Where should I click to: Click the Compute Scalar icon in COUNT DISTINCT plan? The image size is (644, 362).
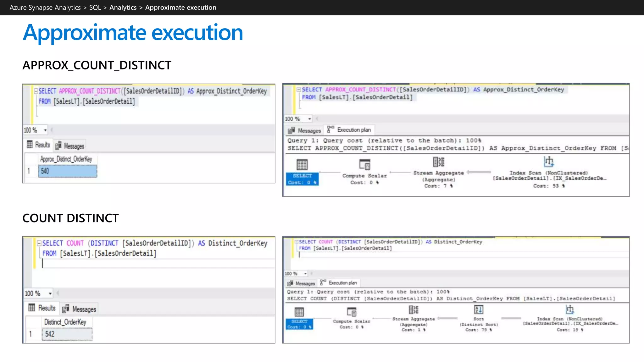tap(352, 312)
